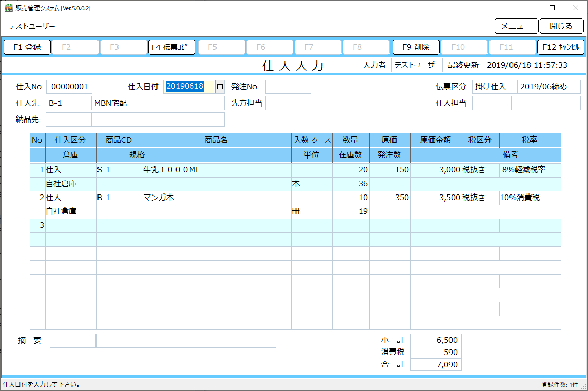588x391 pixels.
Task: Click the 原価金額 column header
Action: tap(436, 140)
